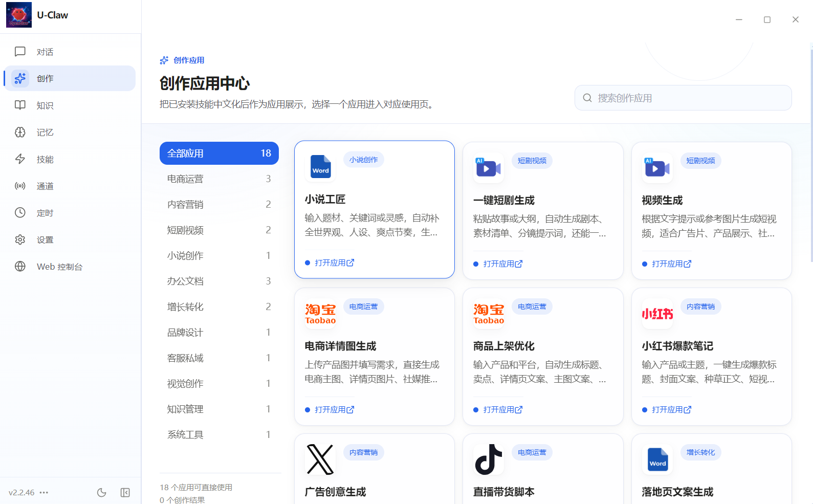This screenshot has height=504, width=813.
Task: Filter by 系统工具 category
Action: tap(219, 434)
